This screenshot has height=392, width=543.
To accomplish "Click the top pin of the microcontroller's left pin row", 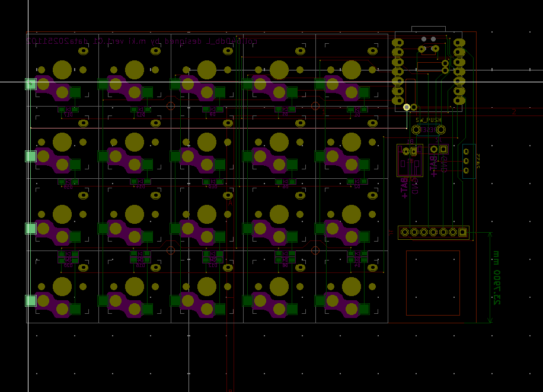I will point(398,43).
